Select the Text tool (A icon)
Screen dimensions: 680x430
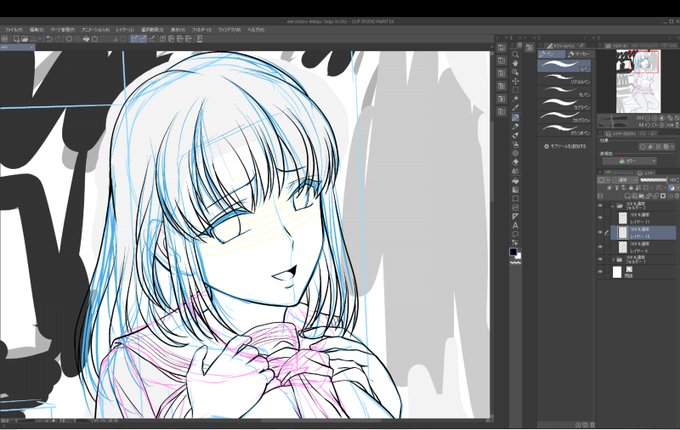point(515,225)
